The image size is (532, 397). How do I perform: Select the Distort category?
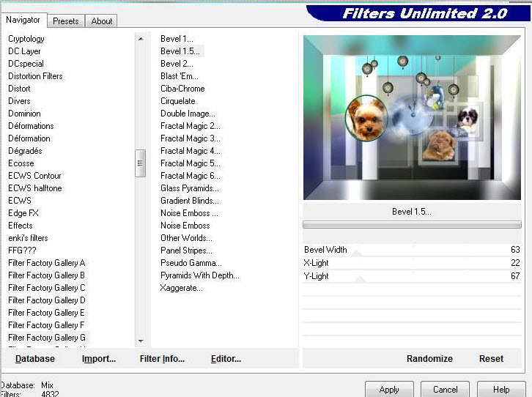tap(19, 89)
